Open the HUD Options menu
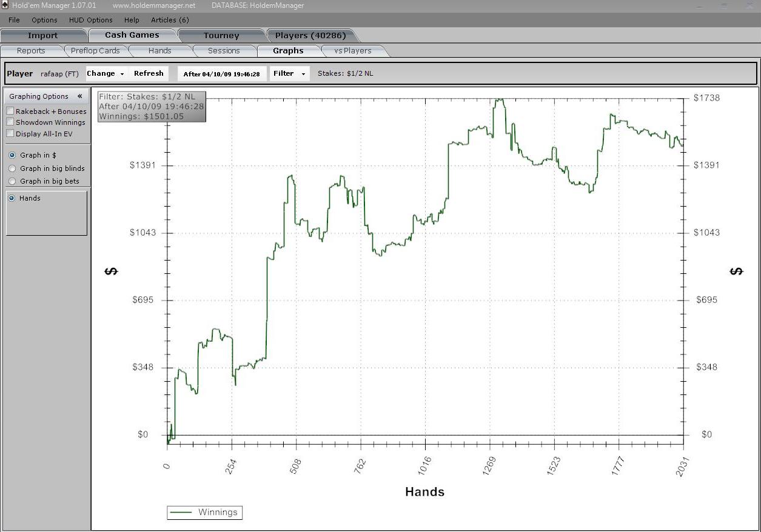The height and width of the screenshot is (532, 761). pyautogui.click(x=90, y=20)
